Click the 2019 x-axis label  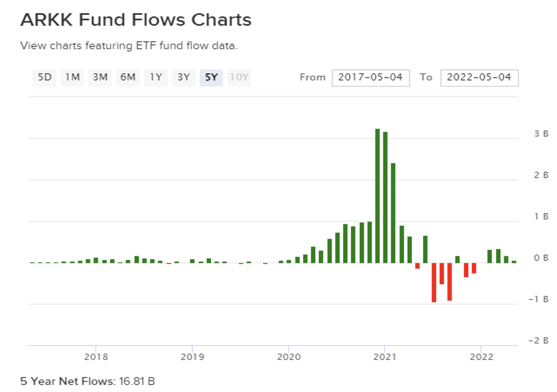(x=192, y=356)
